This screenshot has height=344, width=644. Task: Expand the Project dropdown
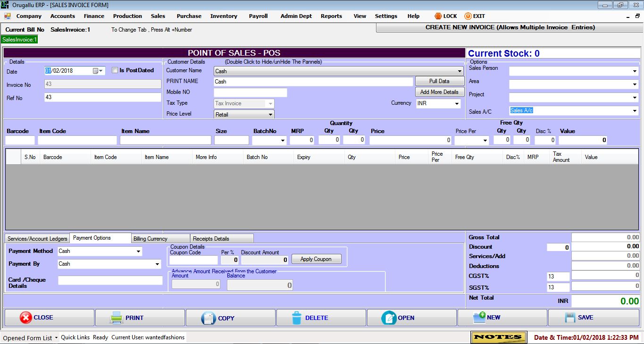tap(635, 98)
